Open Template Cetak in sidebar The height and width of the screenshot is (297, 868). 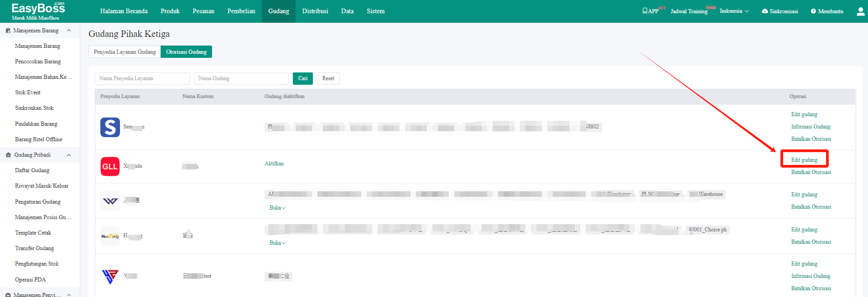tap(33, 233)
